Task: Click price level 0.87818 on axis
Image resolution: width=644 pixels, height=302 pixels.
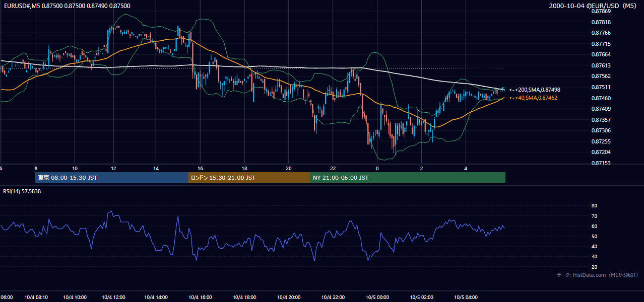Action: click(601, 22)
